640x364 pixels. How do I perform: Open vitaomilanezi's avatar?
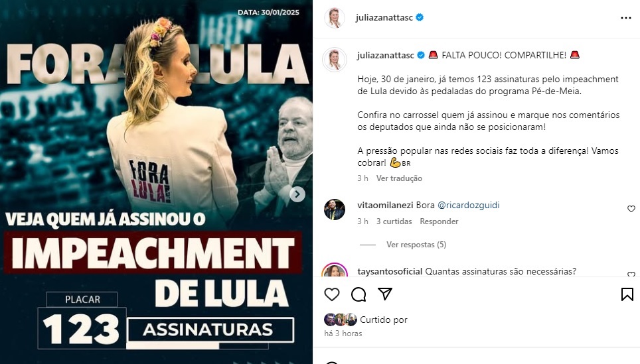coord(335,210)
